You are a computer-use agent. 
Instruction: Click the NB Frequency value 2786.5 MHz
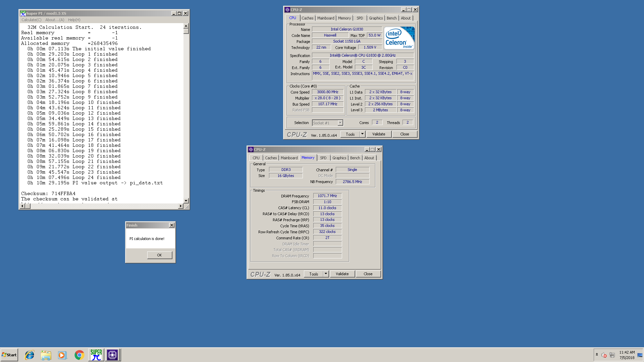click(353, 182)
